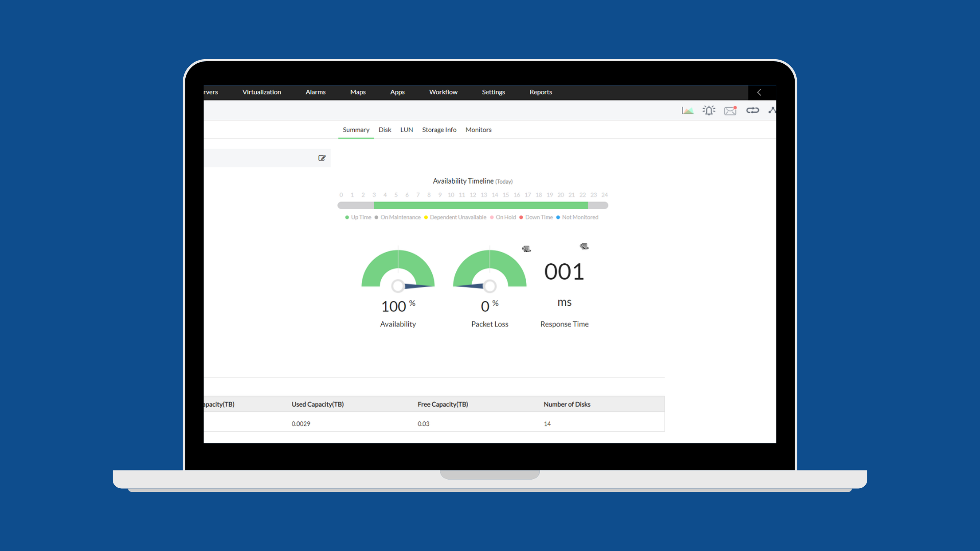Switch to the LUN tab
The image size is (980, 551).
point(406,130)
